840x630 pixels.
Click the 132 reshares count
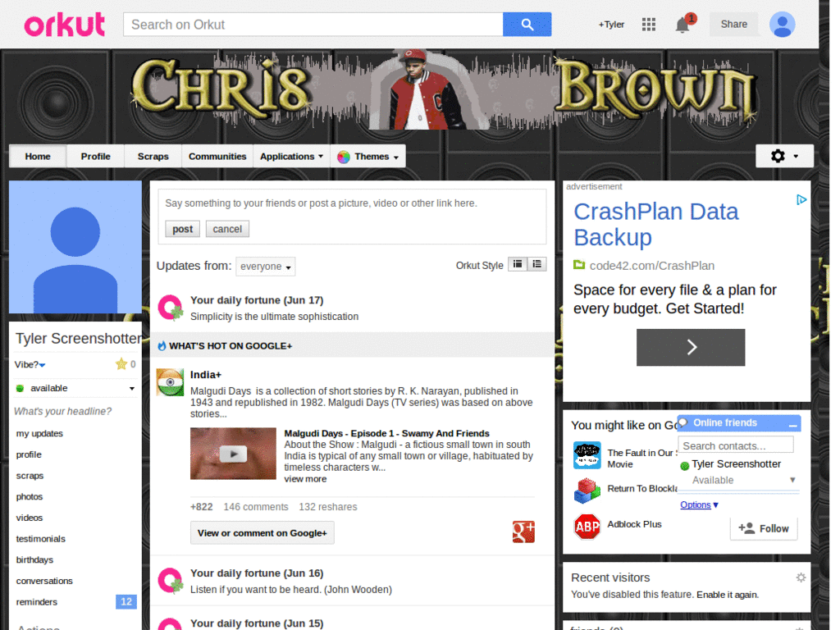click(328, 507)
